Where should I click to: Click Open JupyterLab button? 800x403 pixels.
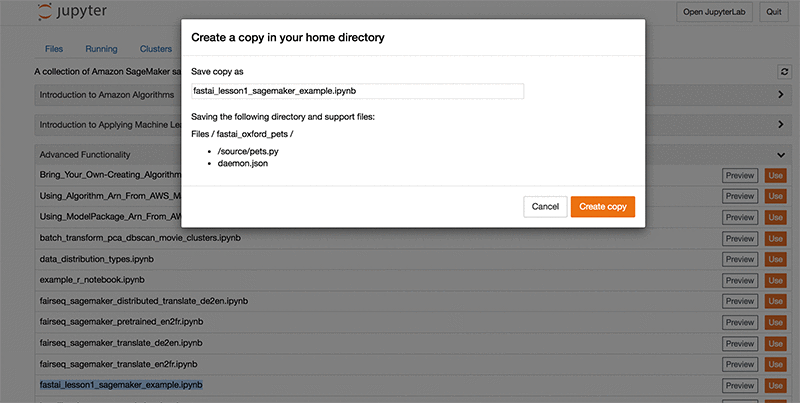[714, 12]
